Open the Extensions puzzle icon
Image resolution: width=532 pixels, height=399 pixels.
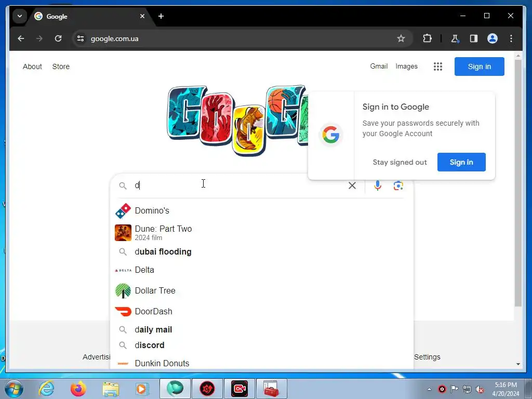tap(427, 38)
